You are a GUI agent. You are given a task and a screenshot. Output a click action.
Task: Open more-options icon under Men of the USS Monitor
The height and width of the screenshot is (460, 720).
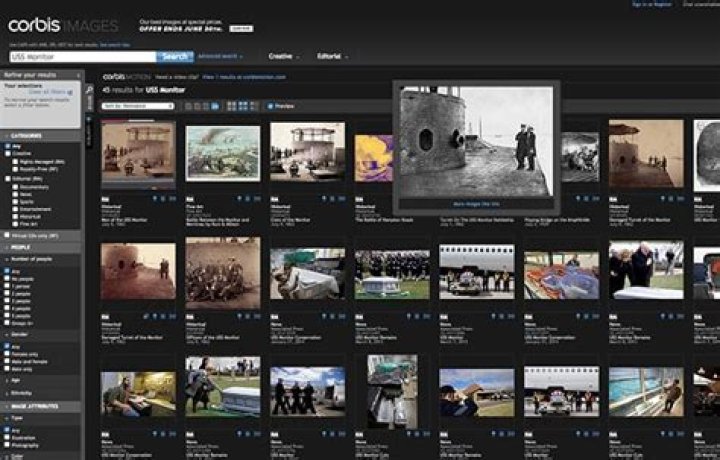(x=172, y=199)
